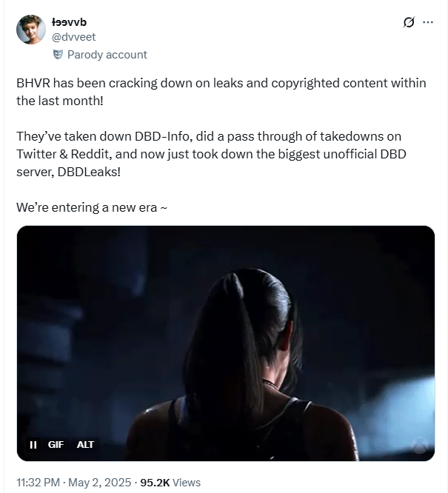Click the upside-down display name ʇǝǝʌʌb
This screenshot has width=448, height=493.
pos(69,22)
